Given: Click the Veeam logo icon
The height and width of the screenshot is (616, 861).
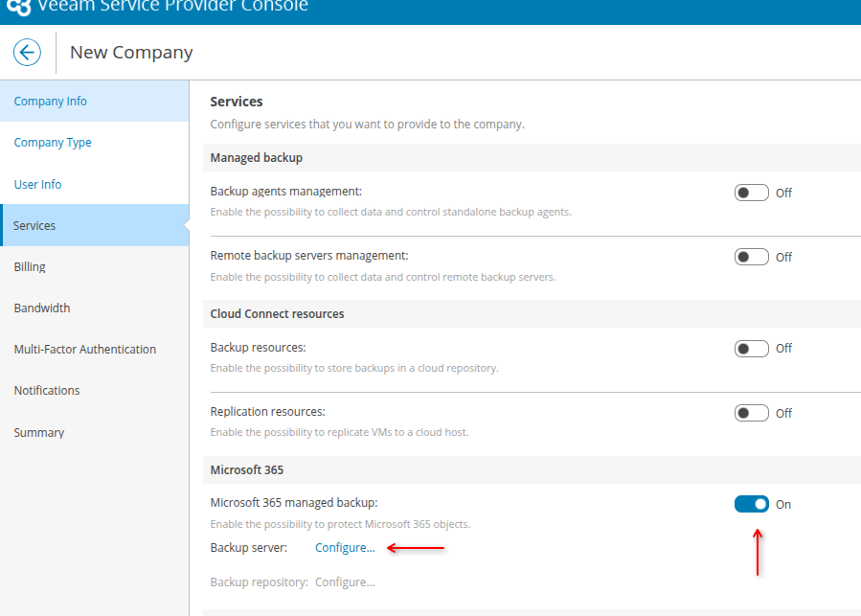Looking at the screenshot, I should [x=18, y=8].
